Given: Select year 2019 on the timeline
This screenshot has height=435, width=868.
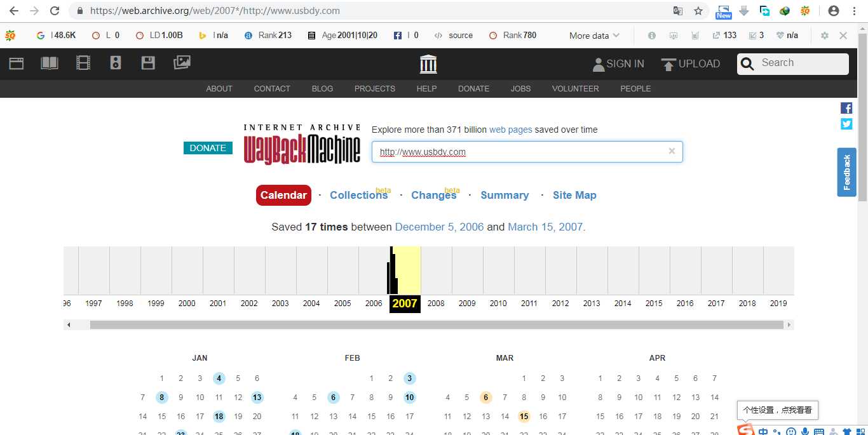Looking at the screenshot, I should tap(778, 303).
